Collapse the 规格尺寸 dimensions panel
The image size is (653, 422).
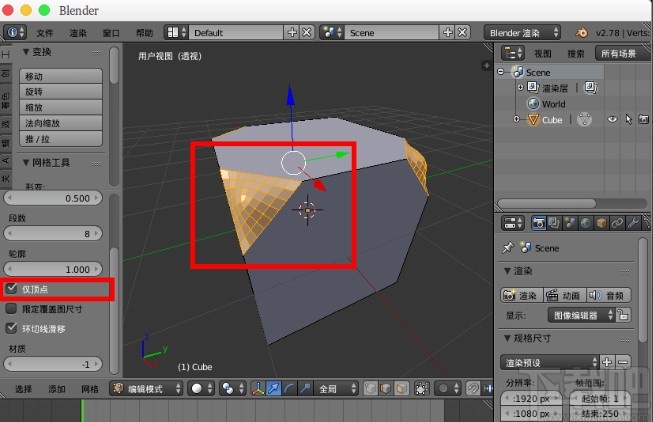point(507,338)
